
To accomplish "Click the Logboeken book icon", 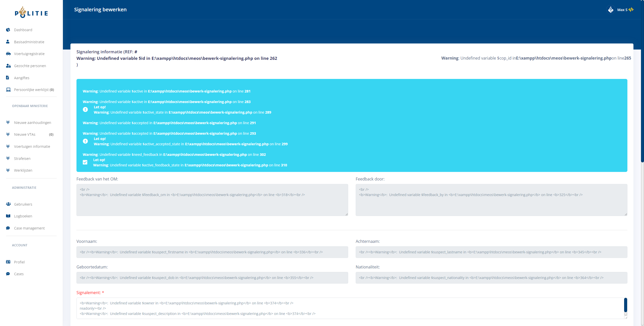I will click(8, 216).
